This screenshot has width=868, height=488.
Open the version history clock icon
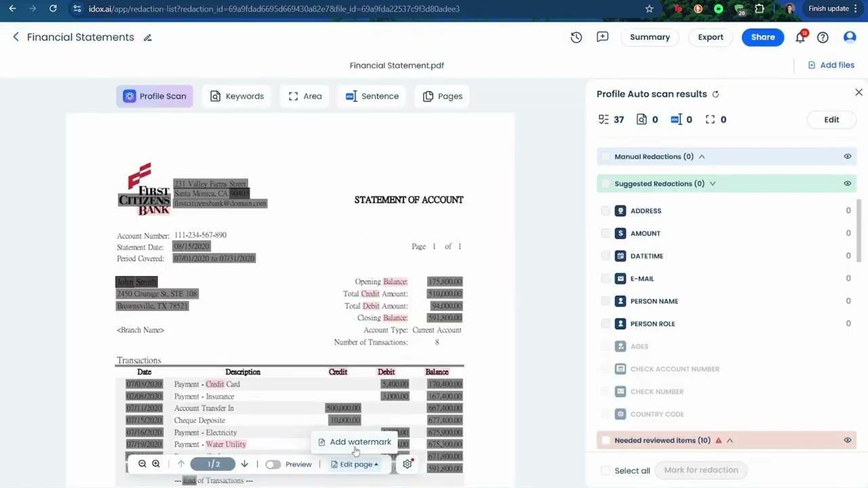(x=576, y=37)
